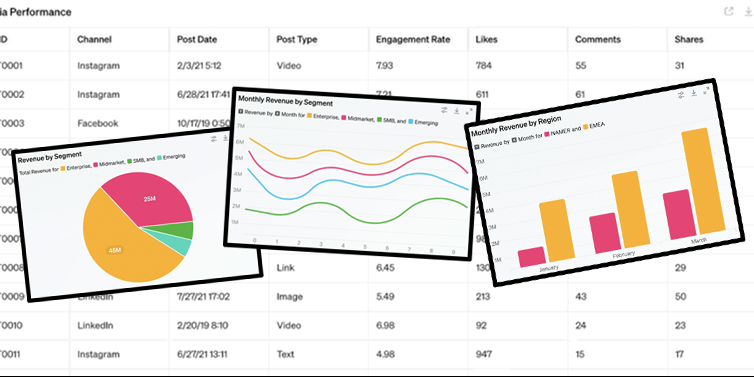Image resolution: width=754 pixels, height=377 pixels.
Task: Sort by Engagement Rate column header
Action: (413, 39)
